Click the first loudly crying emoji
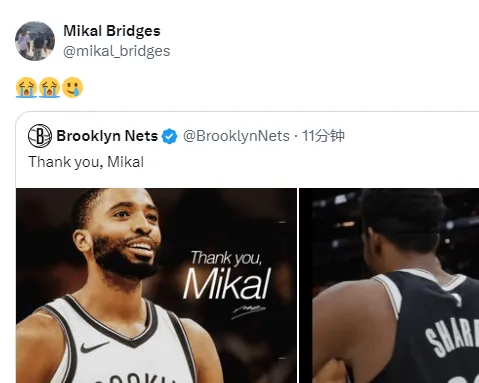 click(x=26, y=88)
